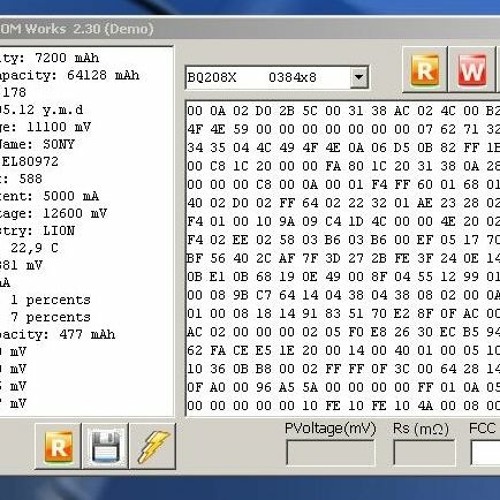Click the yellow lightning bolt icon
The height and width of the screenshot is (500, 500).
tap(153, 447)
